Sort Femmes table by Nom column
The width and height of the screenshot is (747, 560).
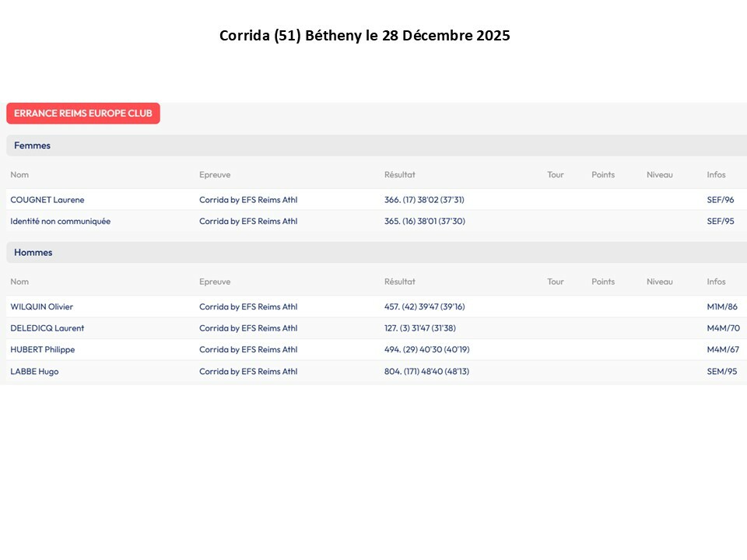(19, 175)
